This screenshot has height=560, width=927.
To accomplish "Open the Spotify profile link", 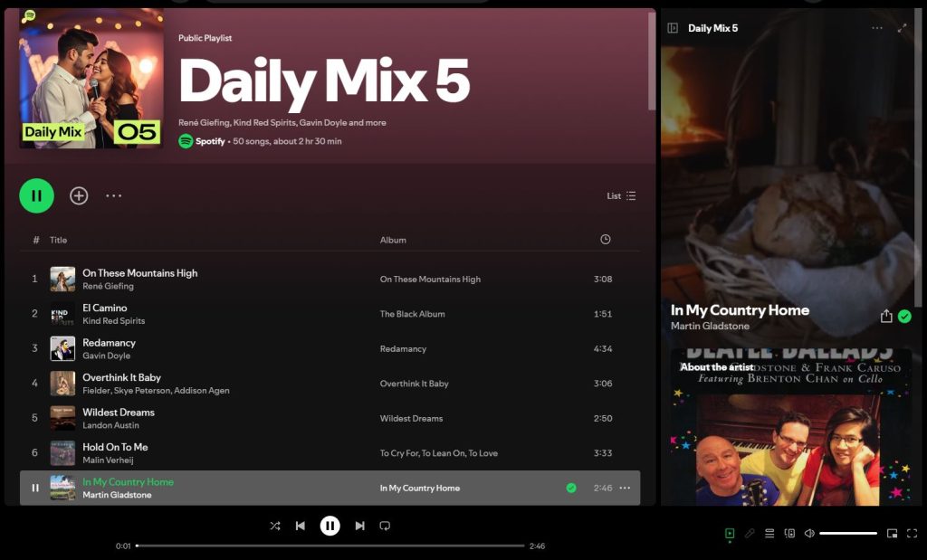I will click(210, 141).
